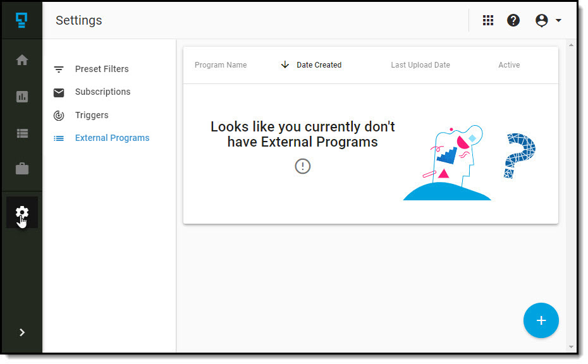Sort by Program Name column
The width and height of the screenshot is (588, 364).
click(x=221, y=65)
